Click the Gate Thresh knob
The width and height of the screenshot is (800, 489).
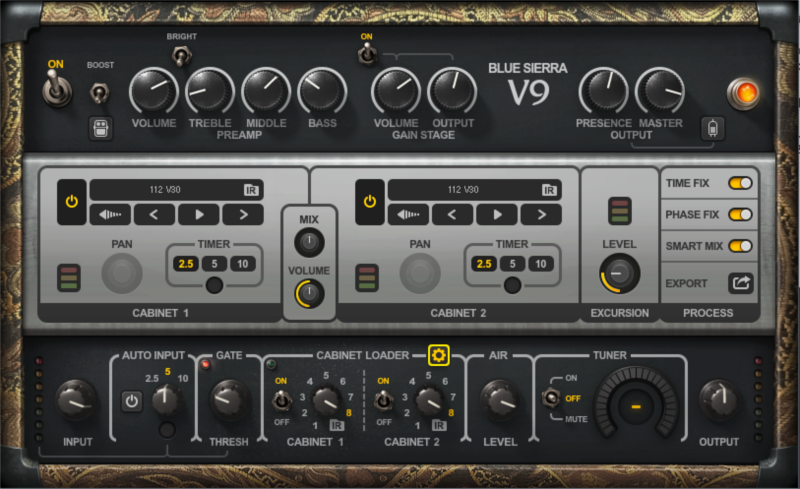click(230, 401)
